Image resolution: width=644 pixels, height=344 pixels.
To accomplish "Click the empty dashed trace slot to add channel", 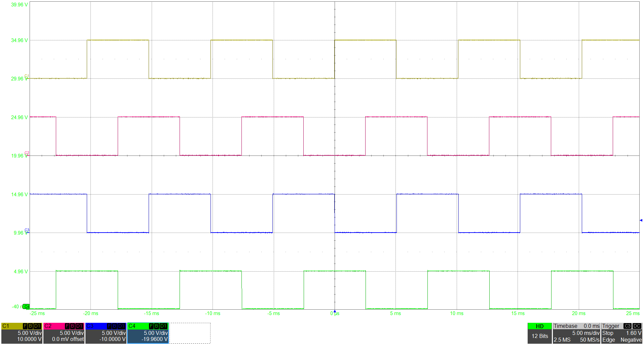I will (x=190, y=333).
